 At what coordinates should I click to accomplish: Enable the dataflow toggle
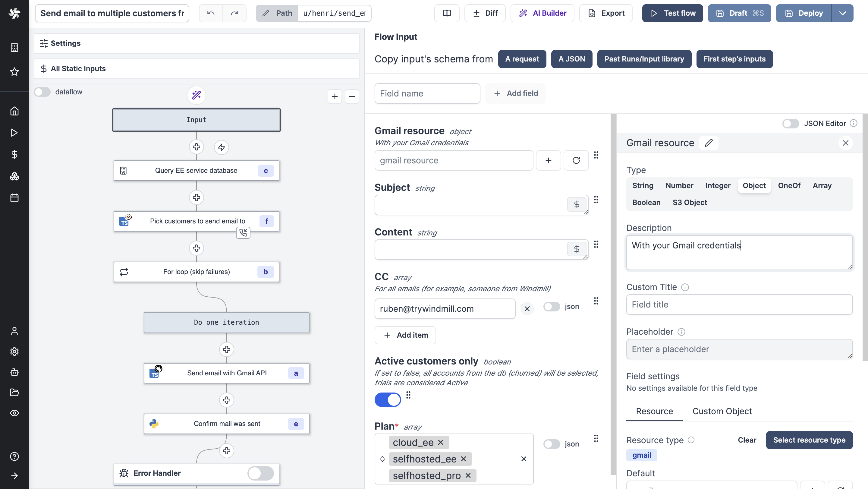(42, 91)
